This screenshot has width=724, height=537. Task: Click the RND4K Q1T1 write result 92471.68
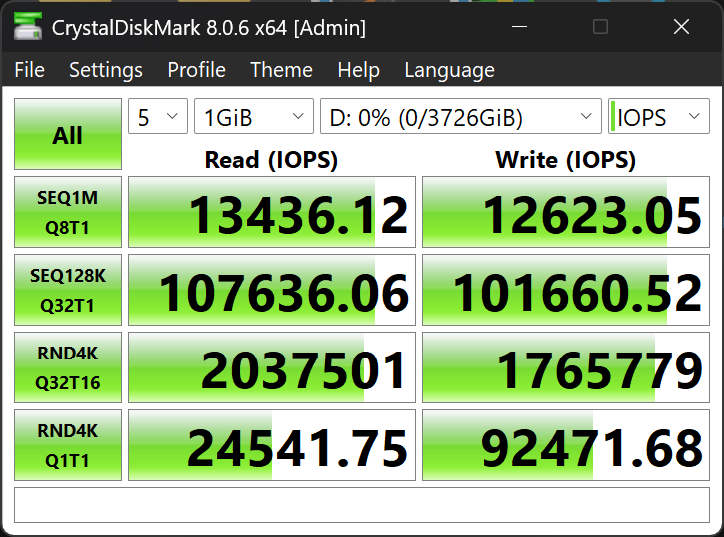[566, 445]
